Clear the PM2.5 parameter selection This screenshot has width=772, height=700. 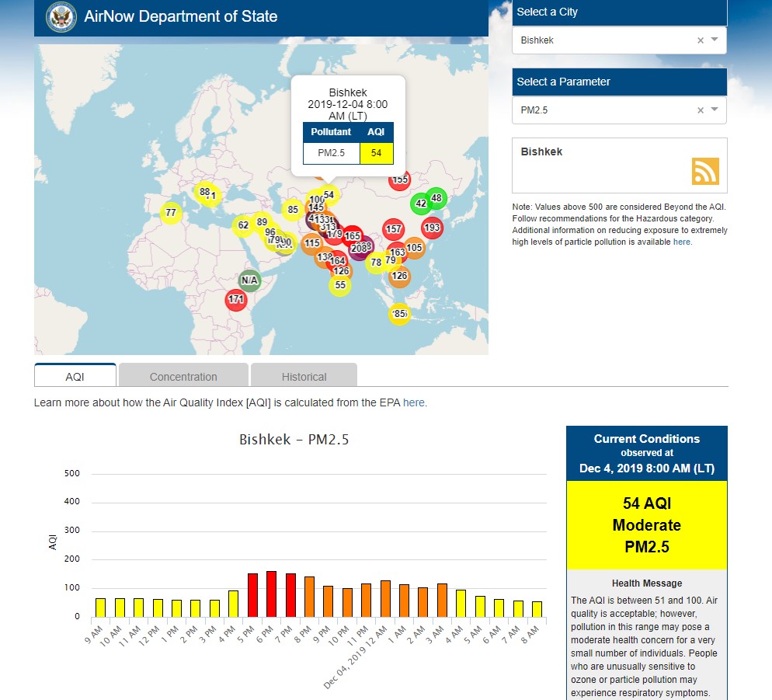tap(700, 110)
